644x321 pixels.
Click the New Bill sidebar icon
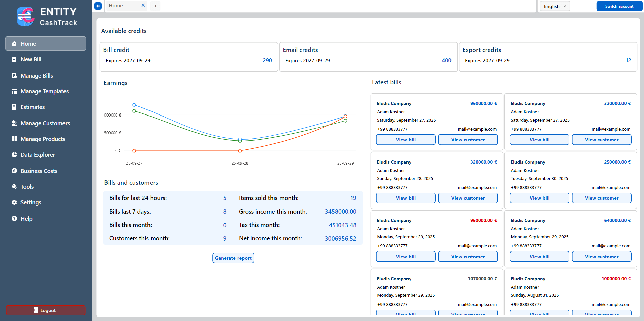pyautogui.click(x=14, y=59)
